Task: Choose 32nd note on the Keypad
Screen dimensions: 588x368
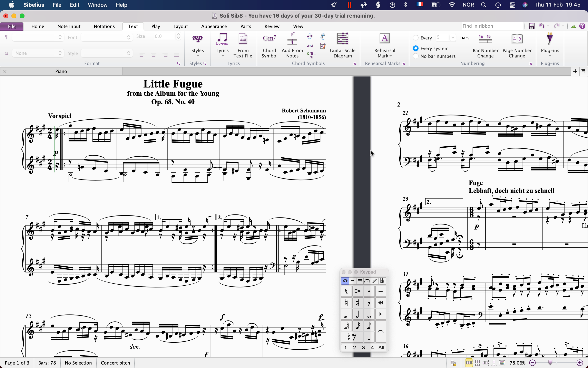Action: 346,326
